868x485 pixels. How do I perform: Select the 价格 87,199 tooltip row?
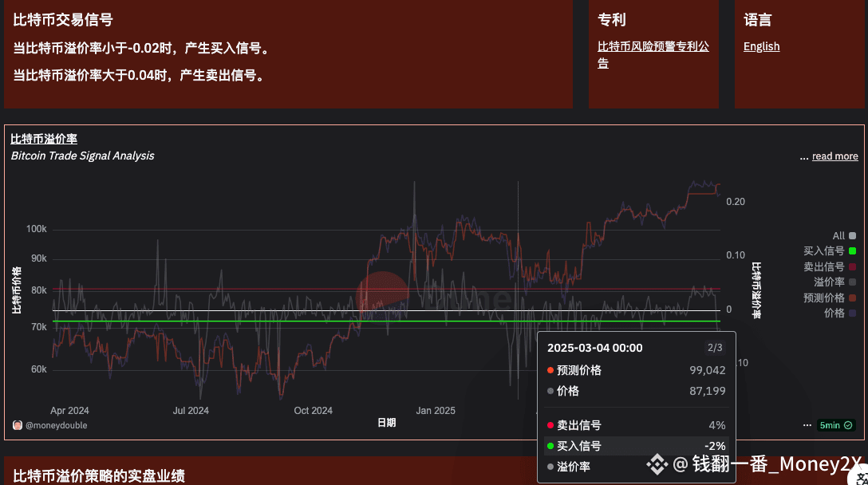(x=636, y=391)
